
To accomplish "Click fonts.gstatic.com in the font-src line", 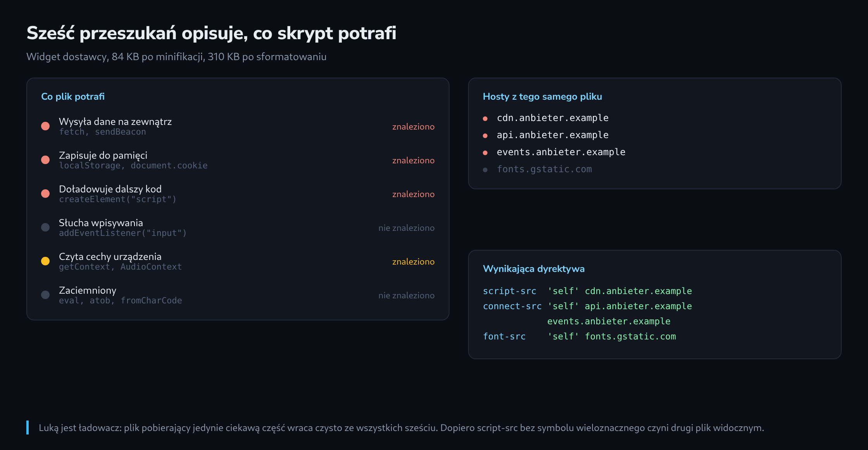I will [630, 336].
